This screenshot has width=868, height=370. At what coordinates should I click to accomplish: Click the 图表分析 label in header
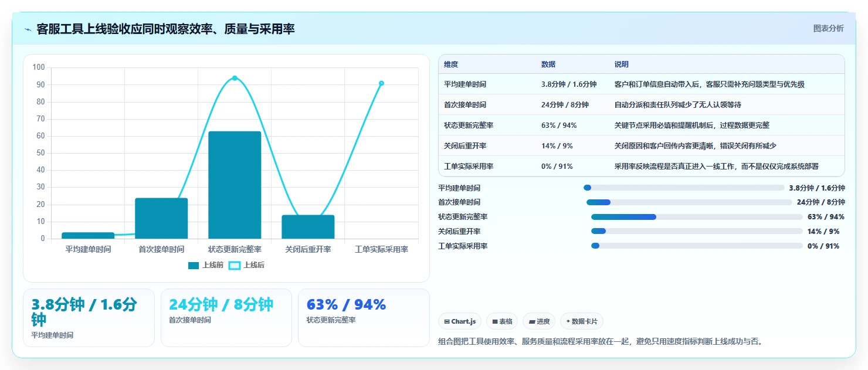click(828, 29)
